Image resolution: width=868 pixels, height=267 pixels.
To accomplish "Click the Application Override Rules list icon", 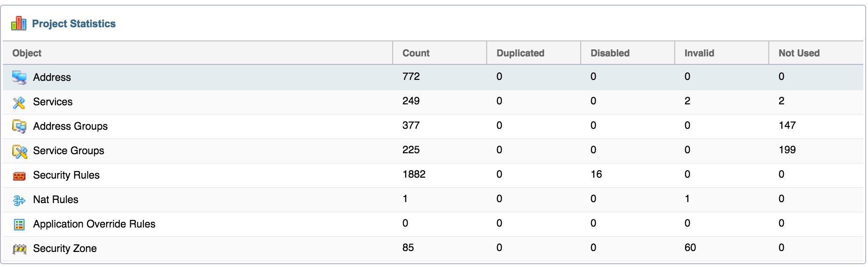I will [19, 225].
